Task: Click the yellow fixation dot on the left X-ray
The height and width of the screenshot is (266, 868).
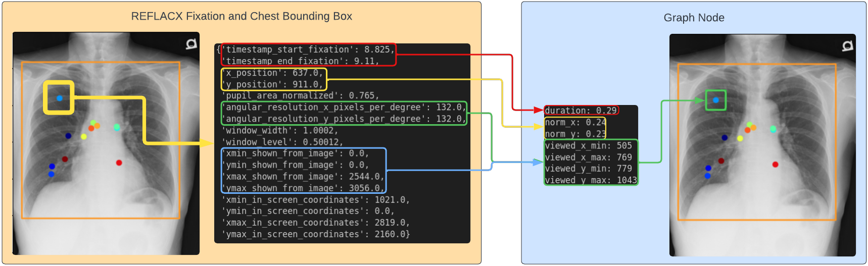Action: pyautogui.click(x=84, y=136)
